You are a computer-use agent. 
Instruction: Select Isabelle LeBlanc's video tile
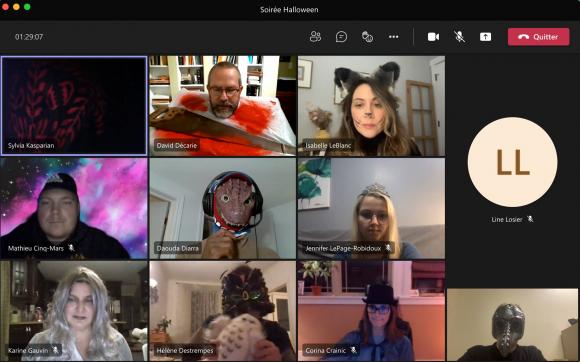pyautogui.click(x=371, y=106)
